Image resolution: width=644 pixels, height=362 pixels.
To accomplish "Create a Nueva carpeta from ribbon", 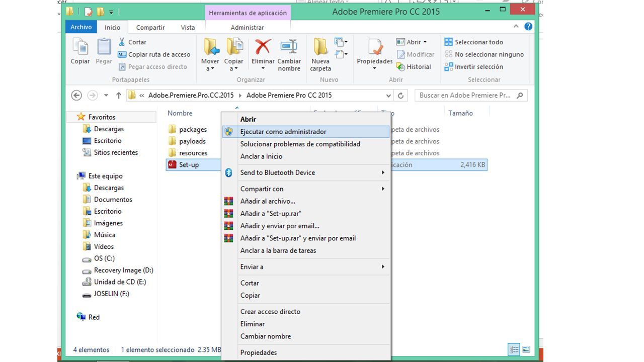I will (x=320, y=54).
